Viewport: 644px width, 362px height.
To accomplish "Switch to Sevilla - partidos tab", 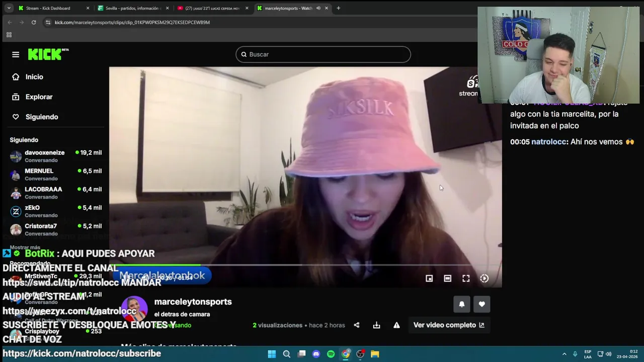I will pyautogui.click(x=133, y=8).
